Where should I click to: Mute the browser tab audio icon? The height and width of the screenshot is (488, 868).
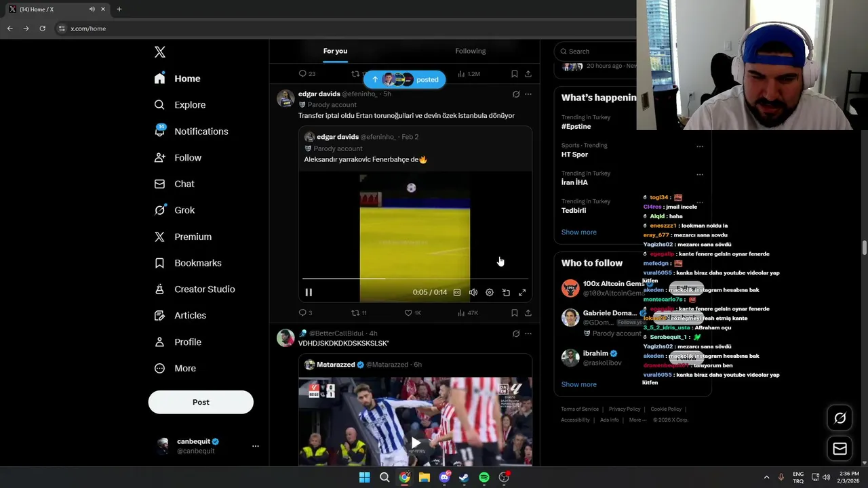pos(92,9)
